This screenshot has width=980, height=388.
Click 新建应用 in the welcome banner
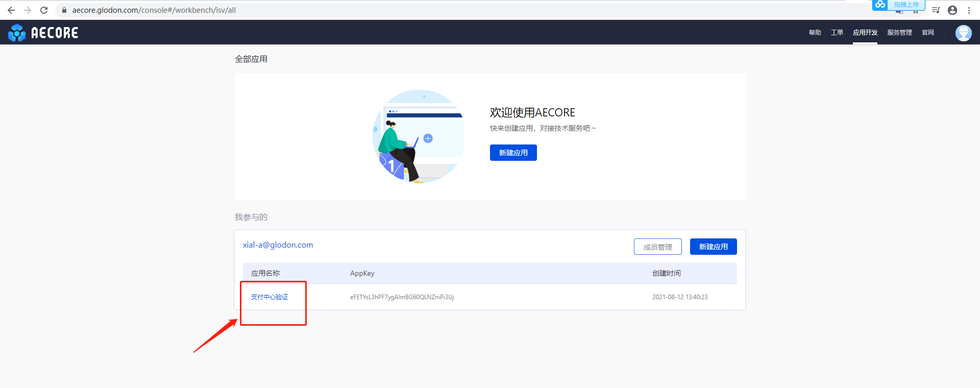(513, 153)
